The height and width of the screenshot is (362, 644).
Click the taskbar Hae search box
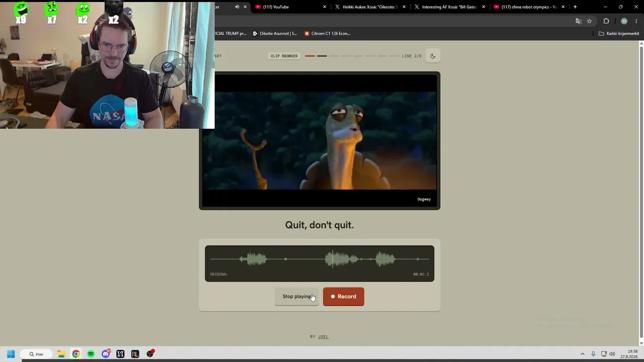click(37, 354)
